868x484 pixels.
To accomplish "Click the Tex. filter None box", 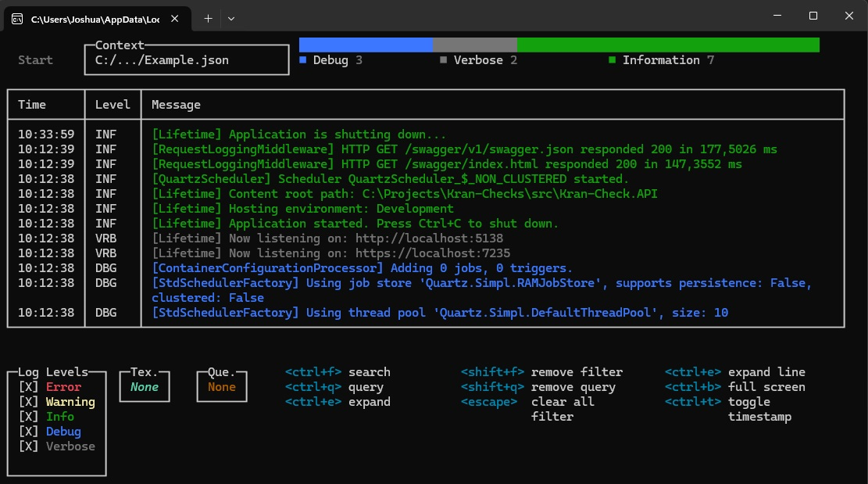I will coord(145,386).
